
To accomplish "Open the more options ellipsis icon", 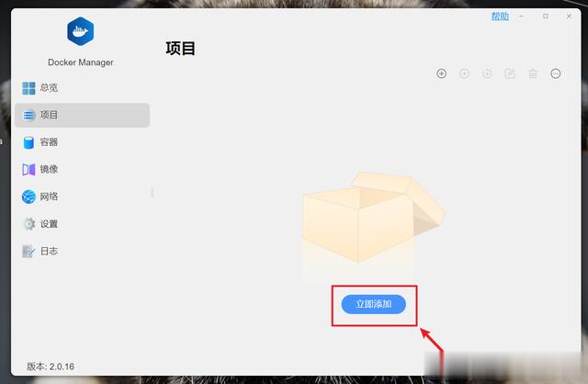I will (x=555, y=73).
